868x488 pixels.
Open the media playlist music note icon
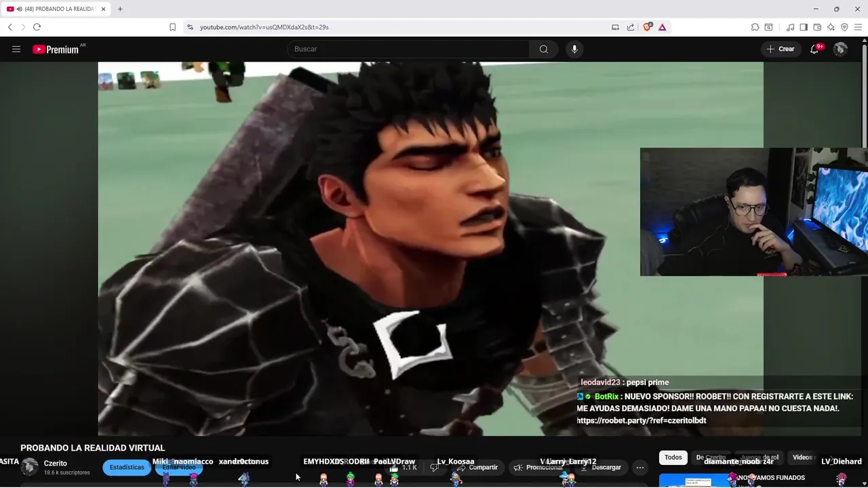pyautogui.click(x=790, y=27)
